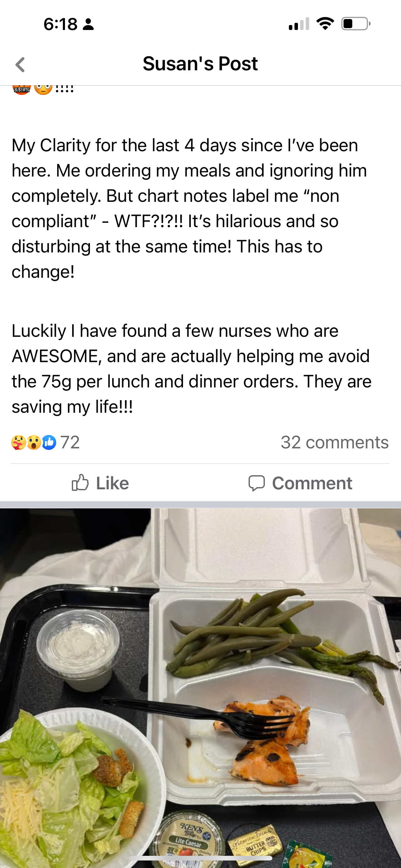Tap the Comment button label
Image resolution: width=401 pixels, height=868 pixels.
(312, 483)
